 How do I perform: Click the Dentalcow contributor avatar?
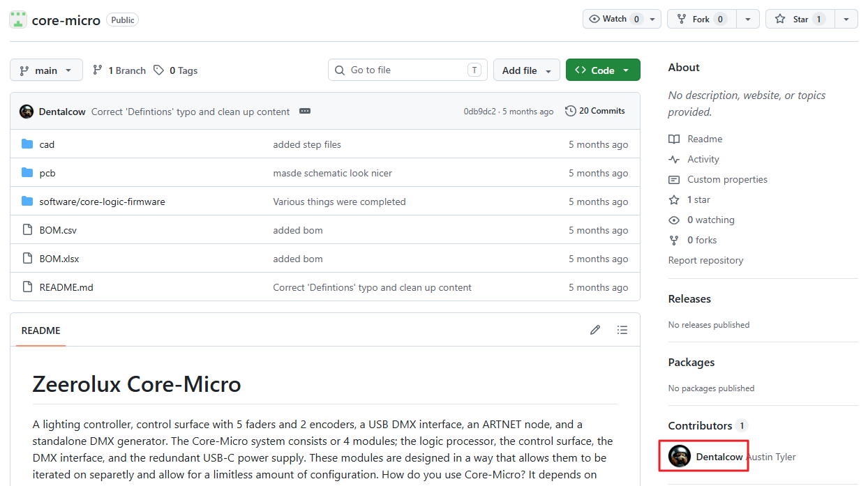point(680,457)
